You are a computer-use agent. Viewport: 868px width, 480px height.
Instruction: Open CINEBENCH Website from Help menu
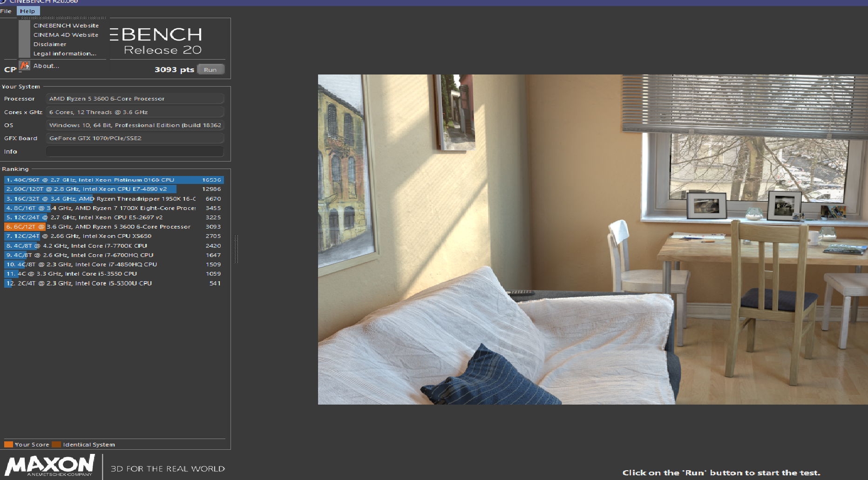(66, 26)
